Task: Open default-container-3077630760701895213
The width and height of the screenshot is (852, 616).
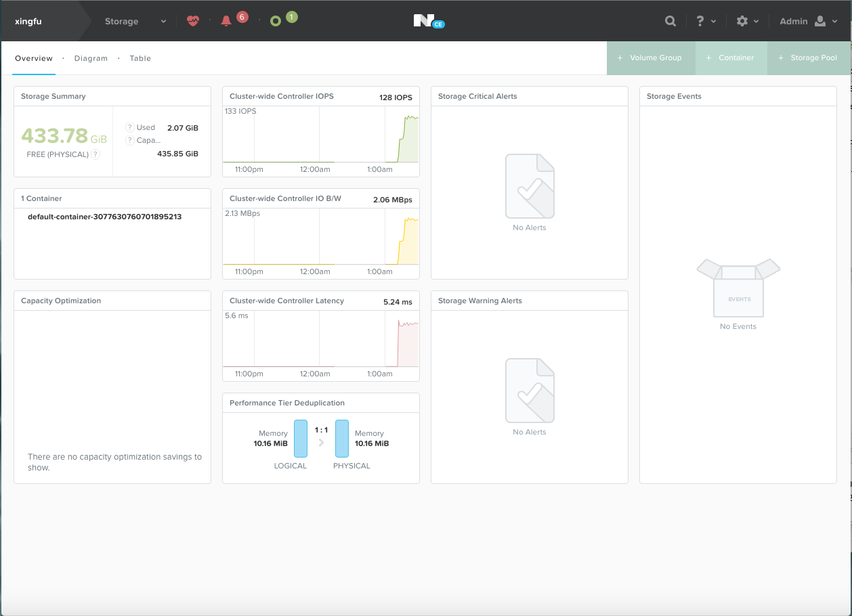Action: [104, 217]
